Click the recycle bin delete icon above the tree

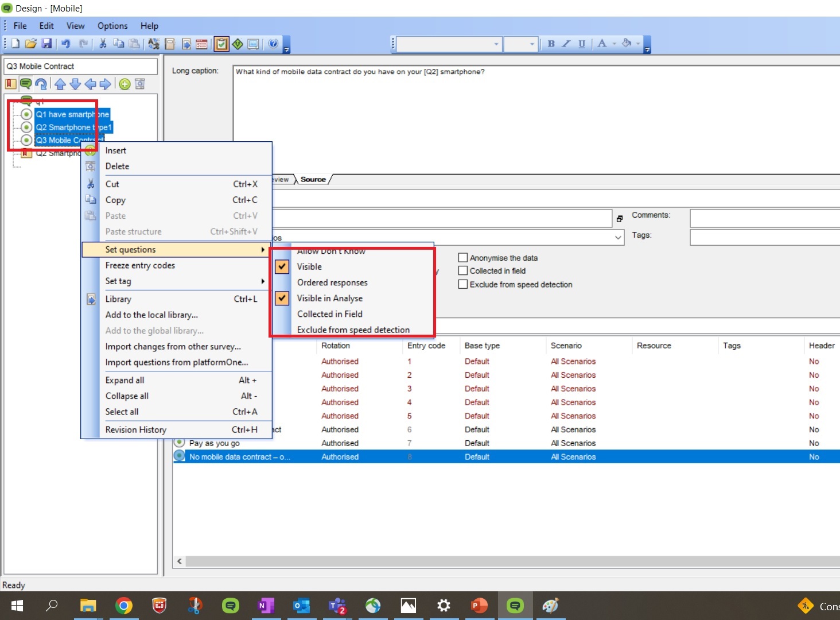tap(139, 84)
